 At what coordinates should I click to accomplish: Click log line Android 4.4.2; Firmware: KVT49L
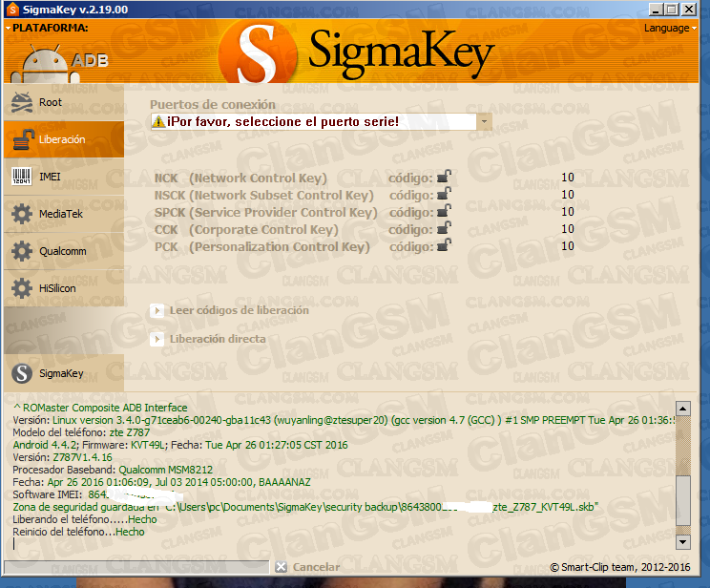(x=180, y=445)
